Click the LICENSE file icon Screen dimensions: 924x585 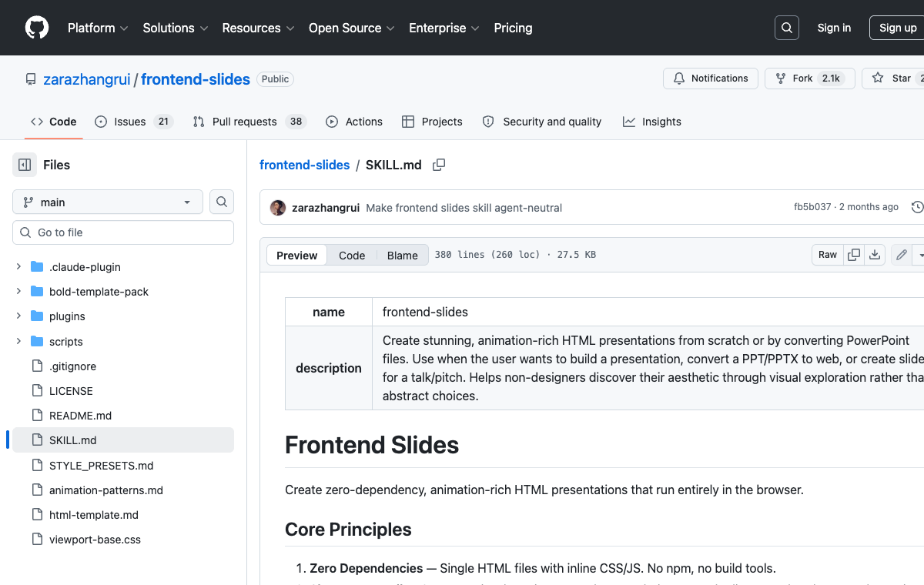pyautogui.click(x=36, y=391)
